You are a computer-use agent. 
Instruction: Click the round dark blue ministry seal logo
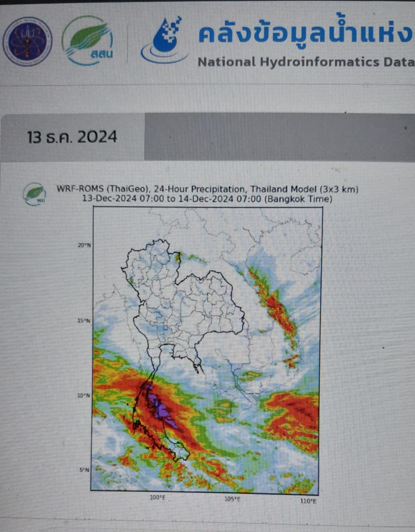27,42
